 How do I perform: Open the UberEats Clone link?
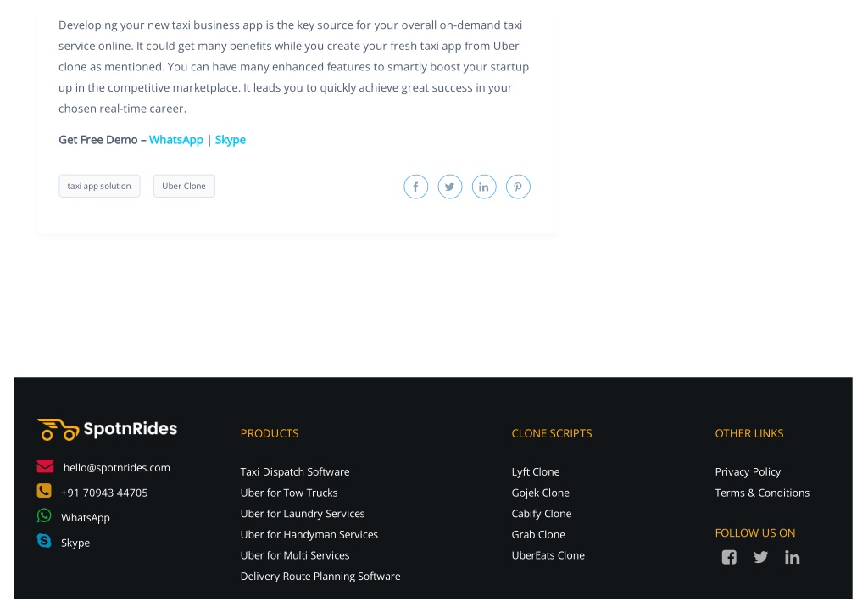[548, 555]
